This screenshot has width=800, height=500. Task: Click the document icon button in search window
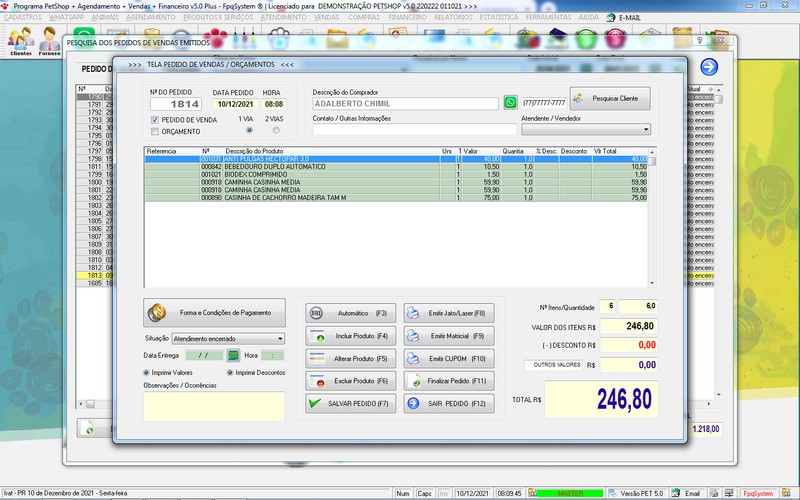point(89,428)
